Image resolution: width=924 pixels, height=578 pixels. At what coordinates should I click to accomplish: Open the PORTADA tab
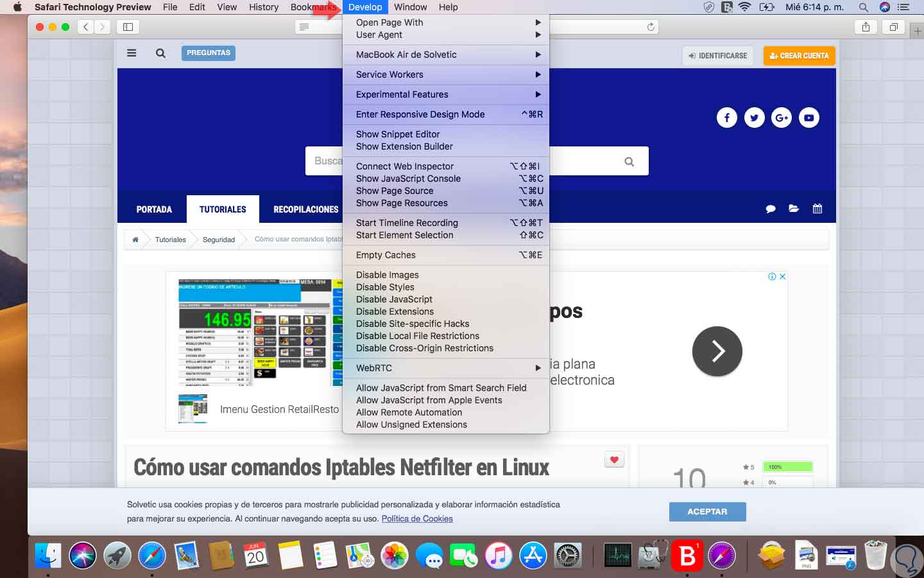[154, 209]
